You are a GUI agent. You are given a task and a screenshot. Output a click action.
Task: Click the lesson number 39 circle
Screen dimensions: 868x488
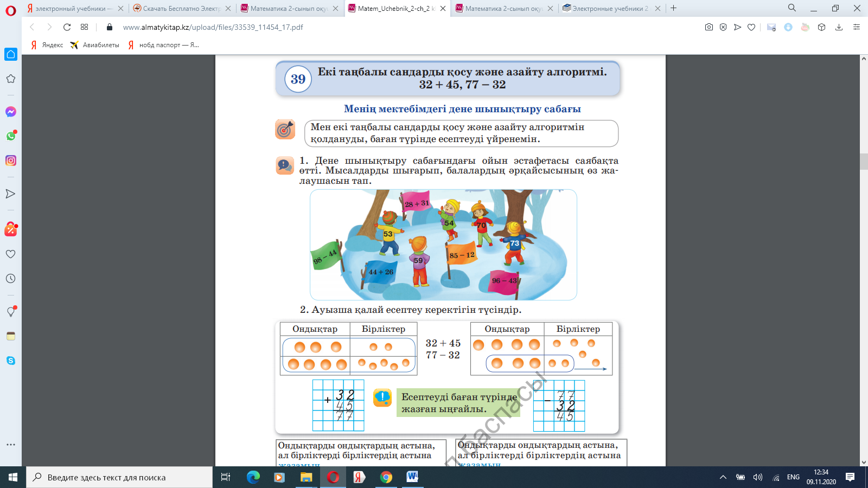click(x=298, y=79)
